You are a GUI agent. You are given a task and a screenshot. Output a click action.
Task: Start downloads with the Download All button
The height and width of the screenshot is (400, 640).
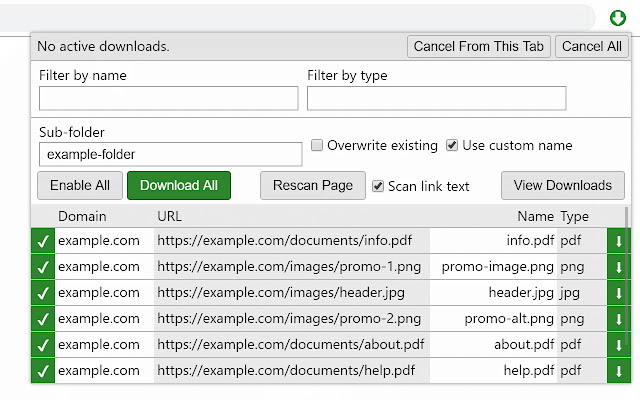click(179, 185)
